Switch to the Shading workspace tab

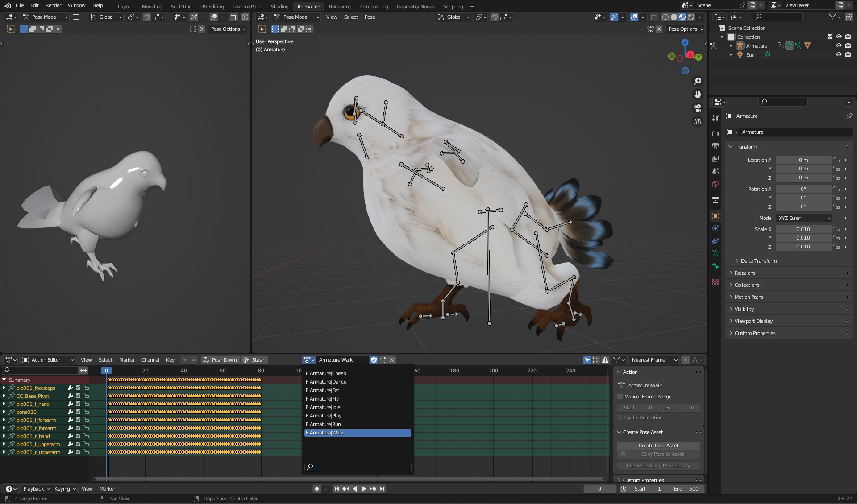(x=279, y=6)
